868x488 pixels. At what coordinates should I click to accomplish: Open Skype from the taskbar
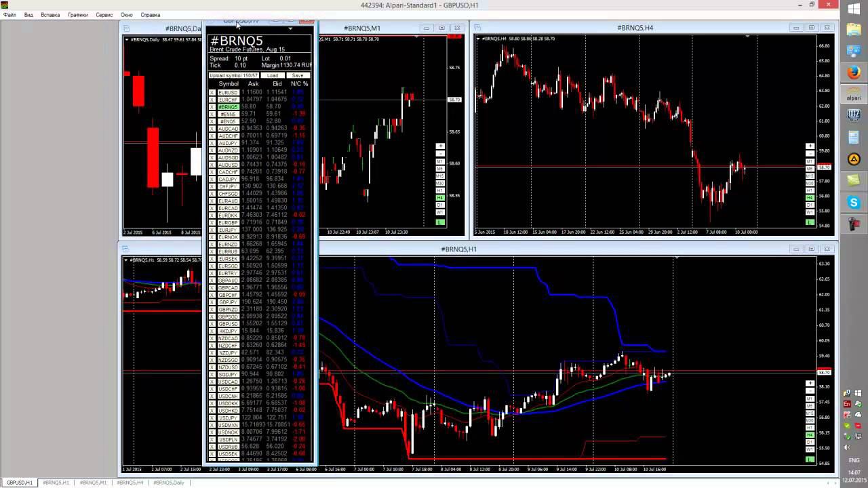pyautogui.click(x=854, y=203)
